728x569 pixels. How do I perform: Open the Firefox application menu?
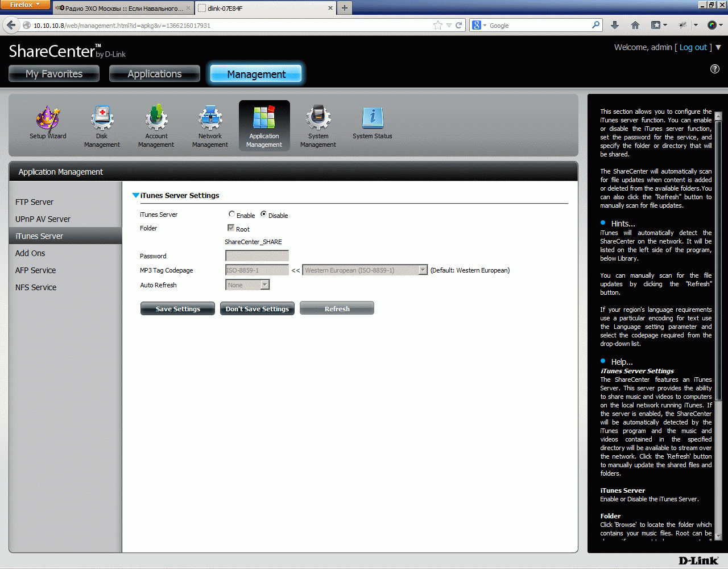click(25, 5)
